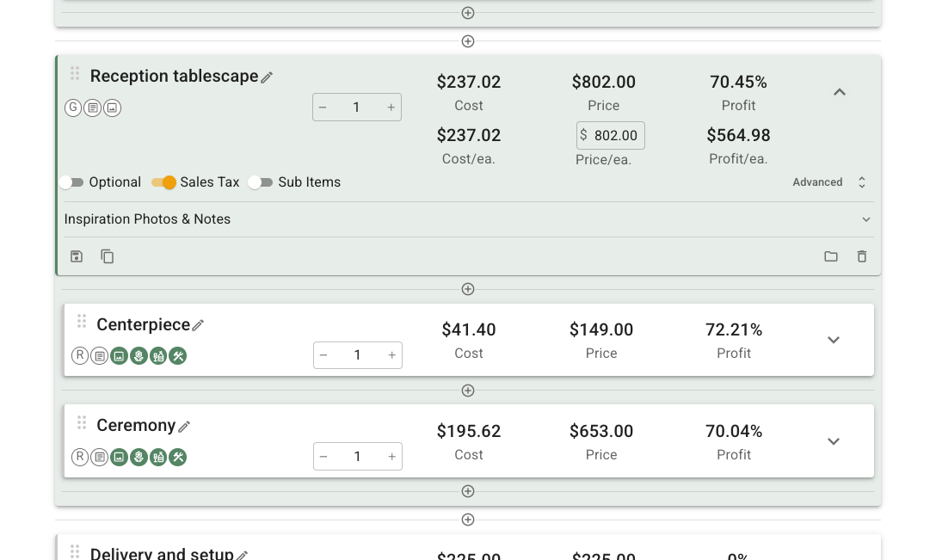Delete Reception tablescape with the trash icon
Image resolution: width=936 pixels, height=560 pixels.
tap(862, 256)
